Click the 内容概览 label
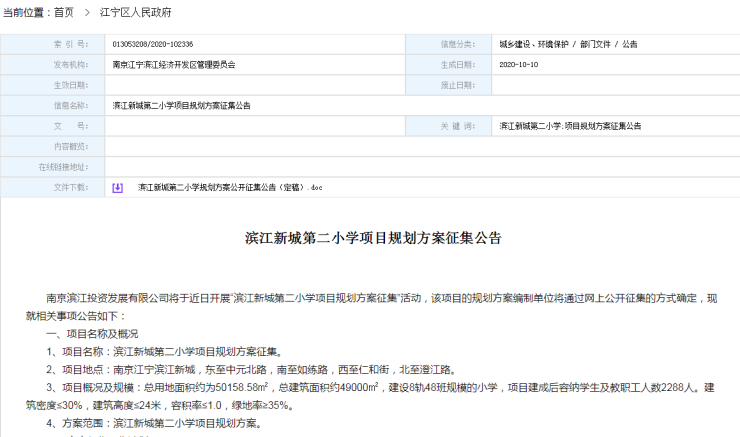Screen dimensions: 740x437 tap(71, 147)
